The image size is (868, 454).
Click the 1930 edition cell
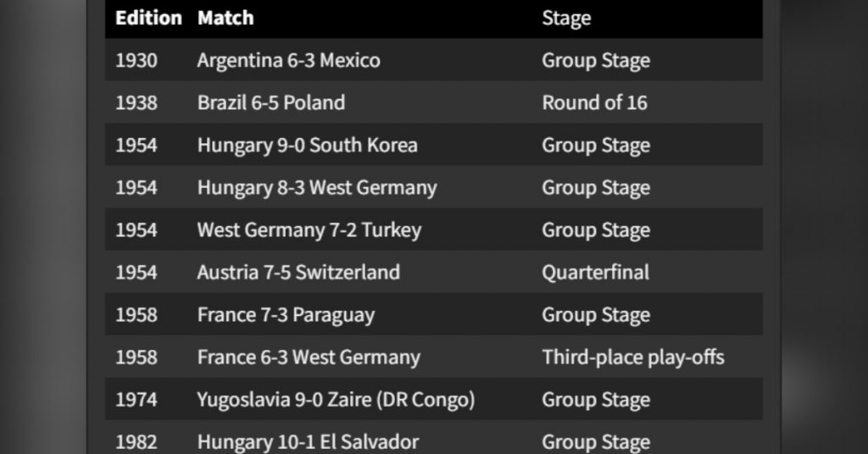pyautogui.click(x=136, y=60)
